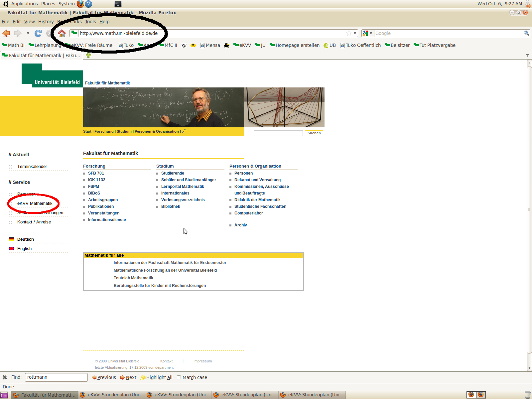Toggle Highlight all matches
The width and height of the screenshot is (532, 399).
pos(157,377)
